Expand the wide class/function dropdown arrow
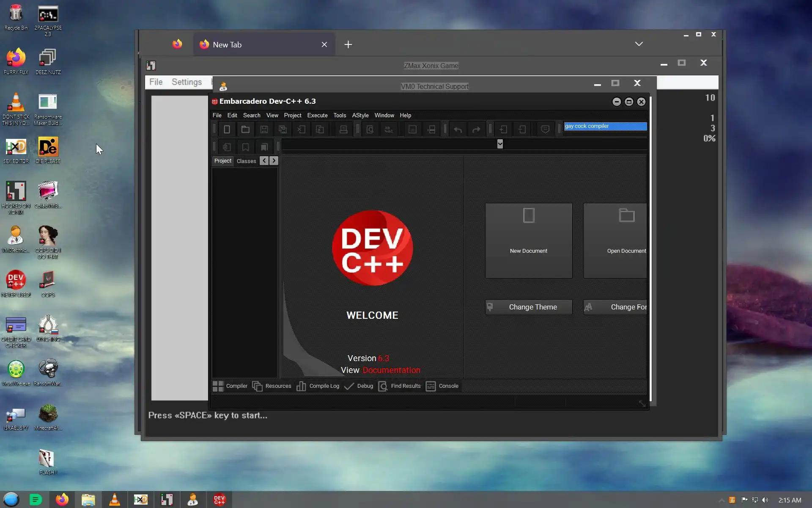Image resolution: width=812 pixels, height=508 pixels. (500, 144)
